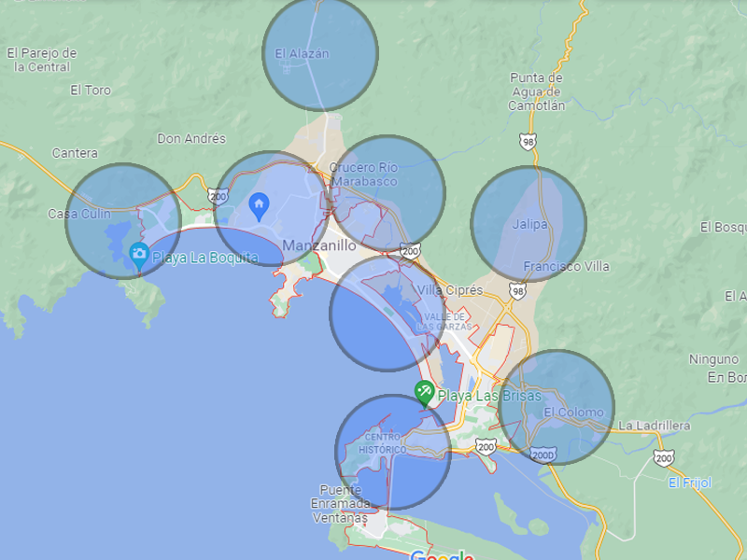Click the 200 shield right of Centro Histórico

486,447
